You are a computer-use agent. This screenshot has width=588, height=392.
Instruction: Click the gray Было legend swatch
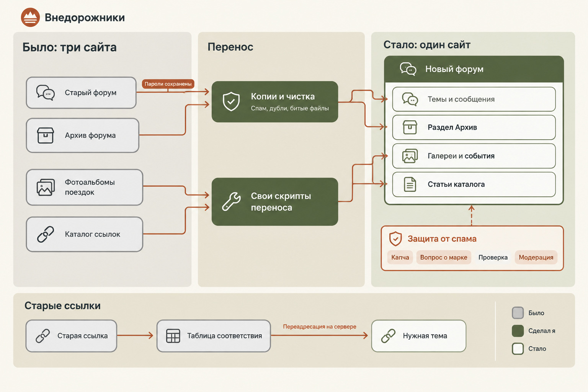[x=518, y=313]
